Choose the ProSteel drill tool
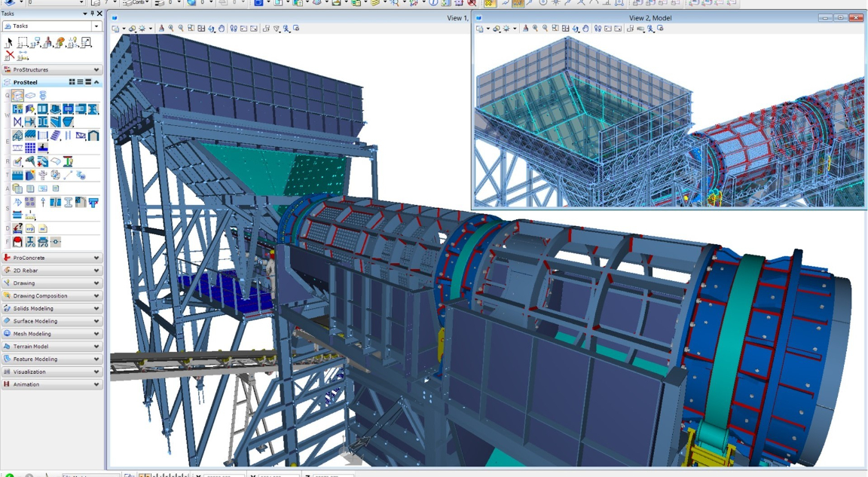 [x=30, y=161]
